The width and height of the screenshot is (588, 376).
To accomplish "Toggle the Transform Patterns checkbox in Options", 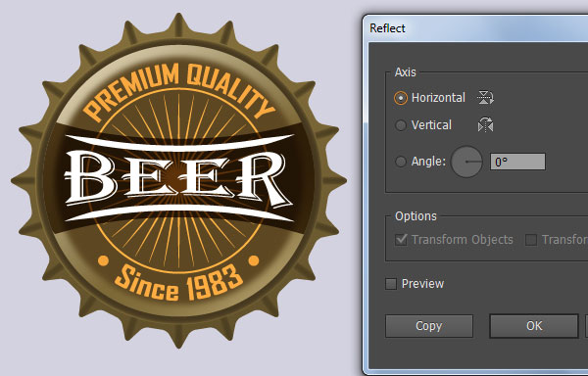I will coord(530,240).
